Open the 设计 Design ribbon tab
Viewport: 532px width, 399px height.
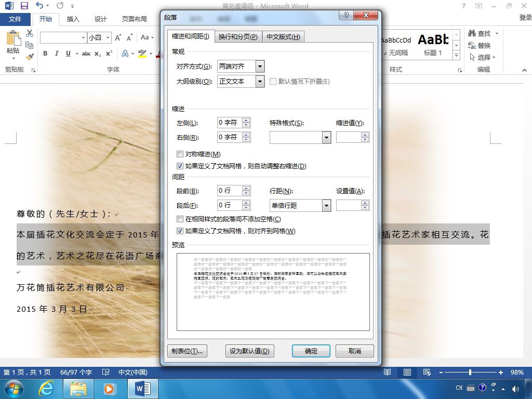100,19
